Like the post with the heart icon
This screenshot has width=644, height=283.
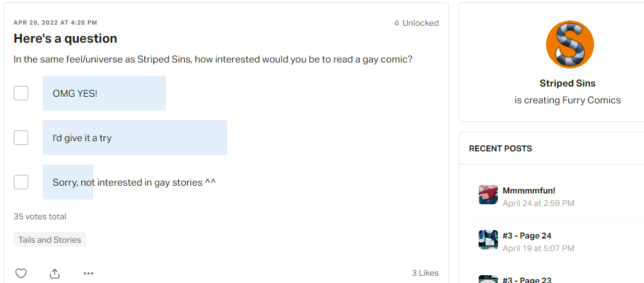21,273
